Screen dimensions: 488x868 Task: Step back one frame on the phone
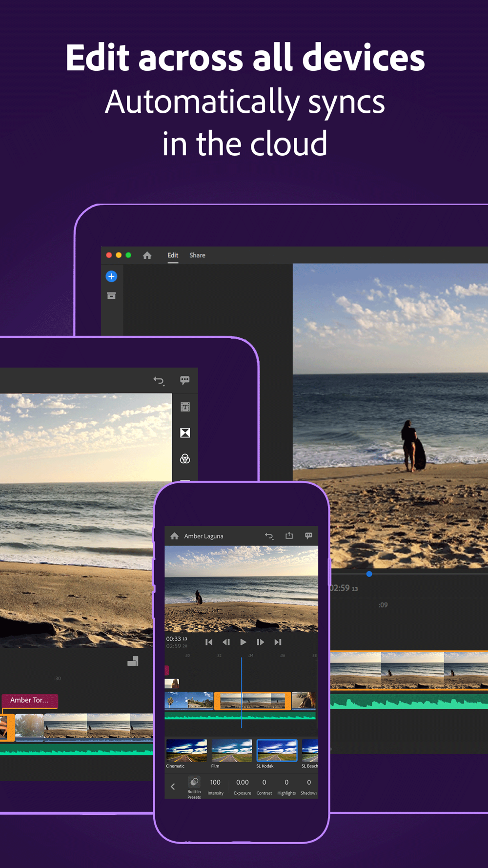point(226,642)
